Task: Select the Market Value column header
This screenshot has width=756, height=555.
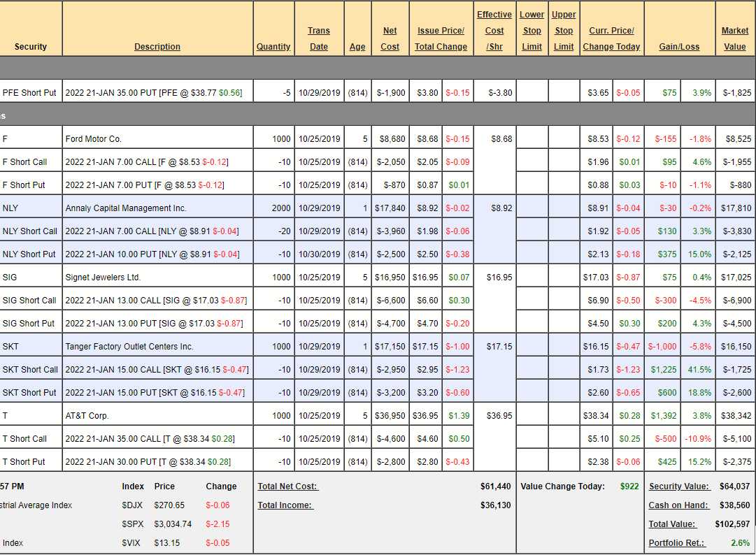Action: click(x=734, y=38)
